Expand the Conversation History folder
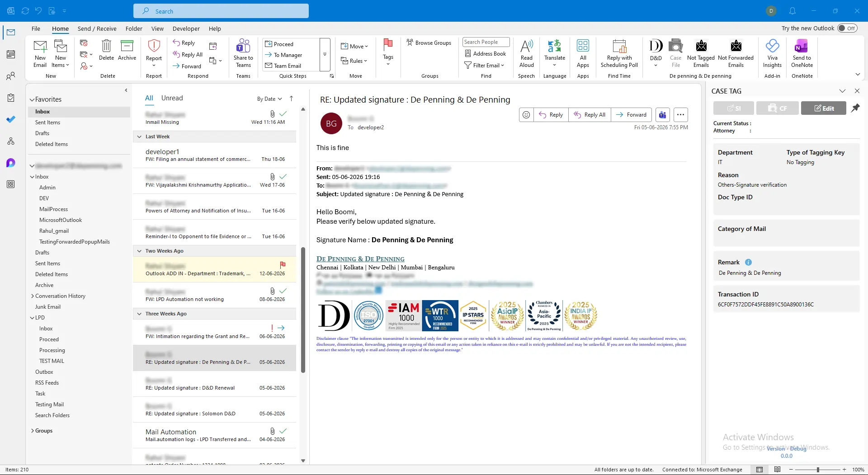 click(x=33, y=296)
